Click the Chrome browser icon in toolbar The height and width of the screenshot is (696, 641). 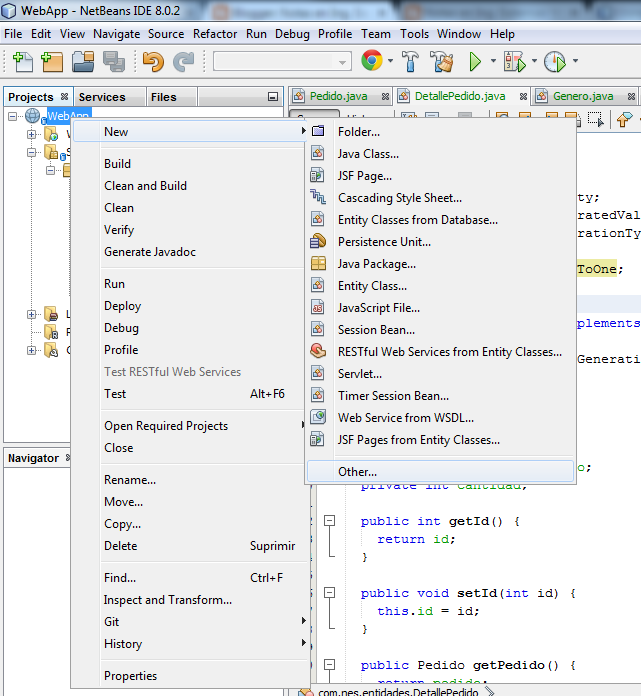pyautogui.click(x=372, y=60)
